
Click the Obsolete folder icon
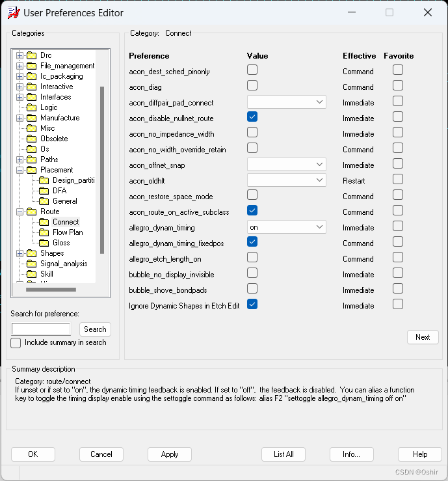[31, 139]
